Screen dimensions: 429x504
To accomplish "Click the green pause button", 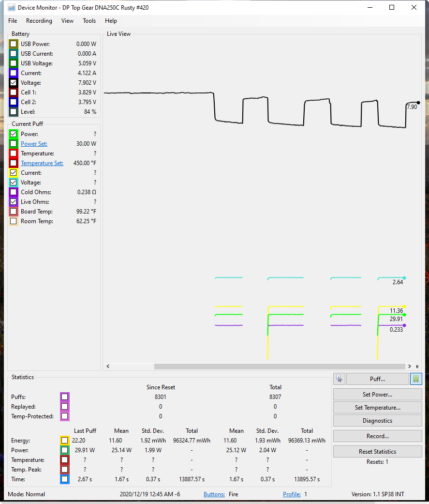I will 416,379.
